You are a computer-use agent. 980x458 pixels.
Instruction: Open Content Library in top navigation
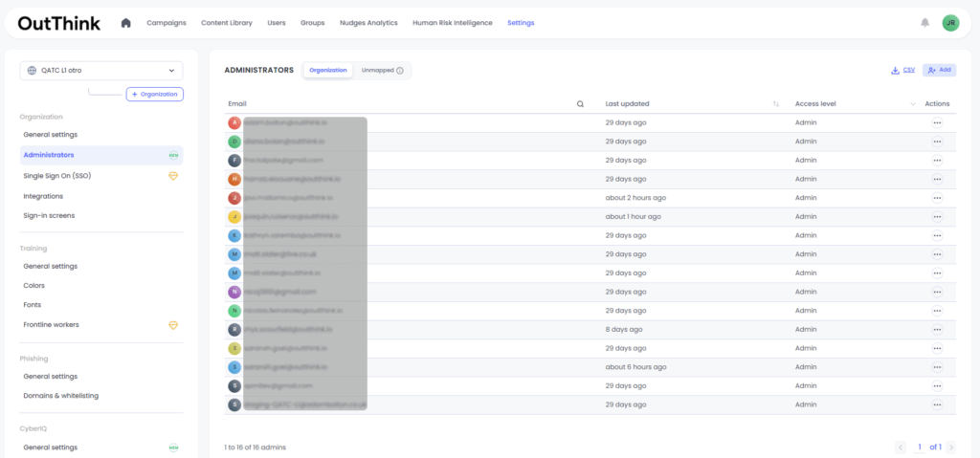click(227, 23)
